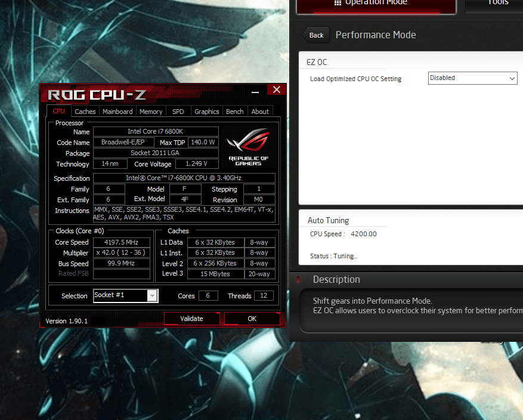The height and width of the screenshot is (420, 523).
Task: Click the Max TDP 140.0 W value
Action: pyautogui.click(x=203, y=142)
